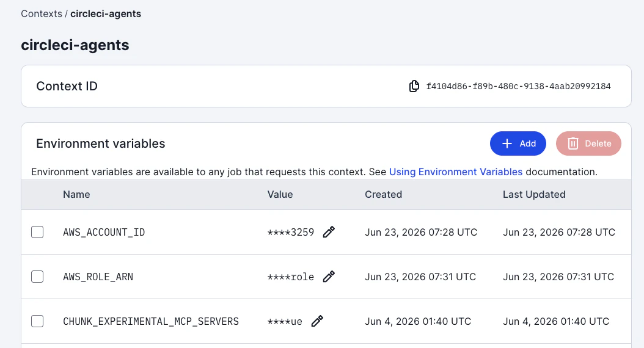This screenshot has width=644, height=348.
Task: Edit the CHUNK_EXPERIMENTAL_MCP_SERVERS value with the pencil icon
Action: point(317,321)
